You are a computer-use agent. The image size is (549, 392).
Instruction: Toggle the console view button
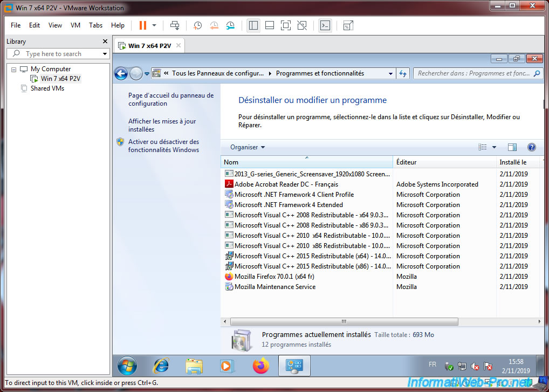click(325, 25)
